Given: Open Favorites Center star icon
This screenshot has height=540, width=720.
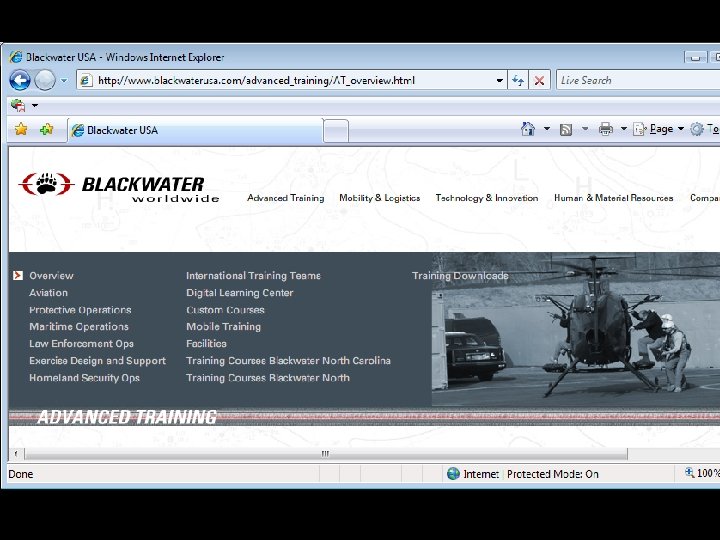Looking at the screenshot, I should (21, 130).
